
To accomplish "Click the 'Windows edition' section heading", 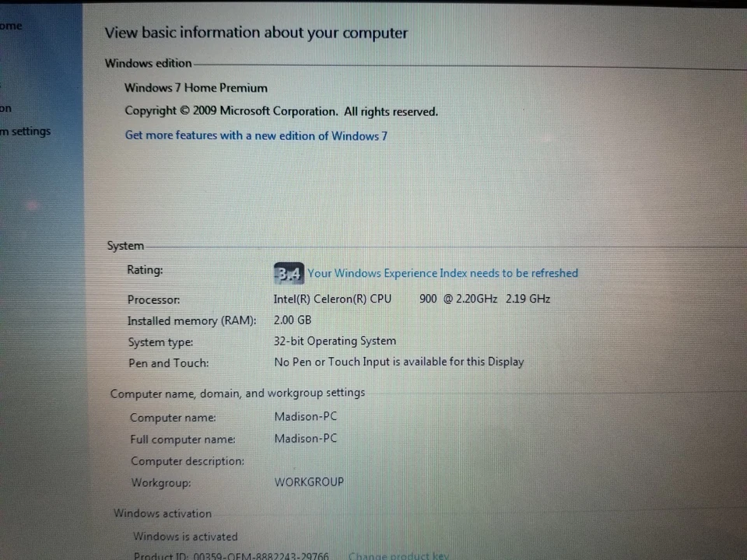I will pyautogui.click(x=148, y=63).
